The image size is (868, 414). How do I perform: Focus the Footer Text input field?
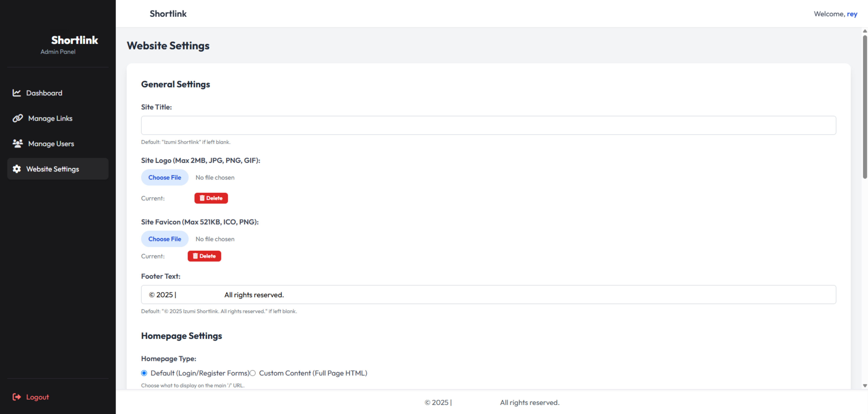pyautogui.click(x=488, y=295)
